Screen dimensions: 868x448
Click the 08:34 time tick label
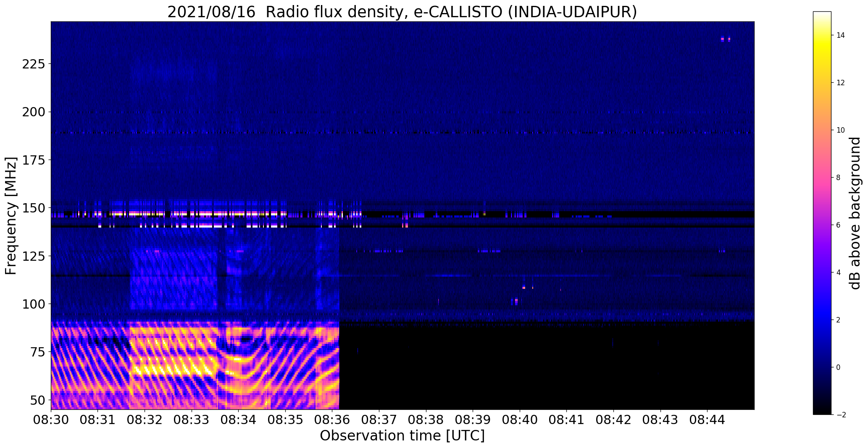point(239,420)
